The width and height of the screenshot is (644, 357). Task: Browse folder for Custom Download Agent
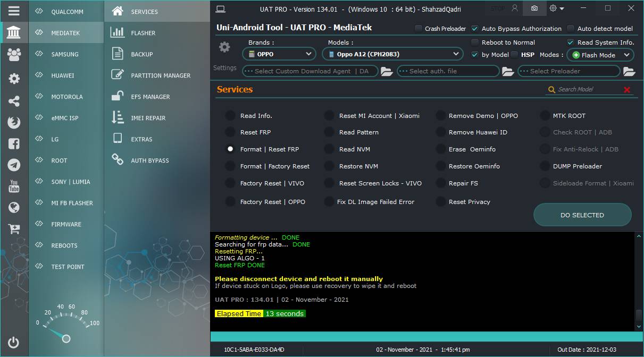pos(387,71)
